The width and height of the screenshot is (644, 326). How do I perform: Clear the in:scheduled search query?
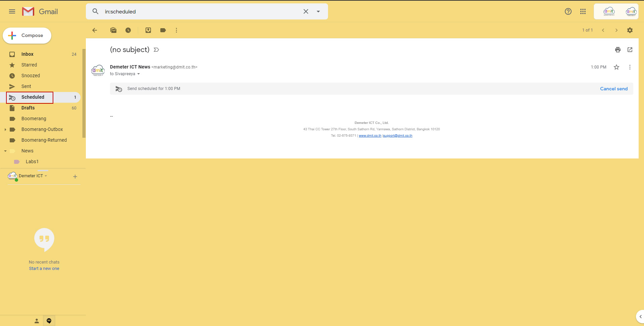(x=306, y=11)
